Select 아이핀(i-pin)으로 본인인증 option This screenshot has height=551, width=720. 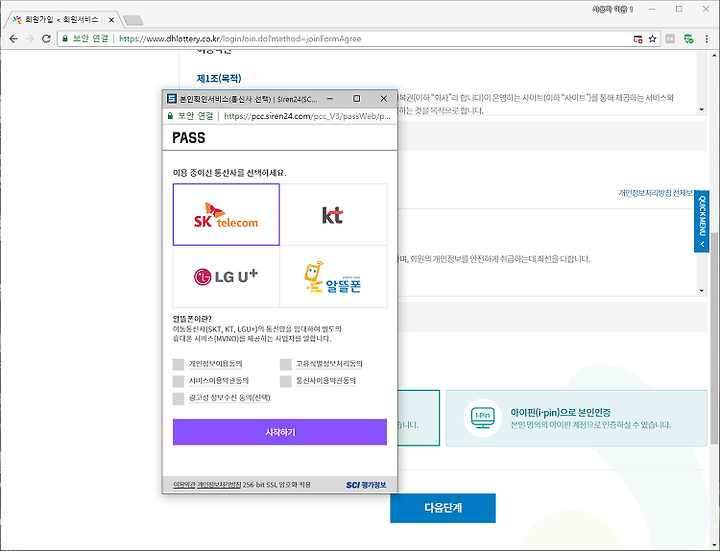point(576,418)
